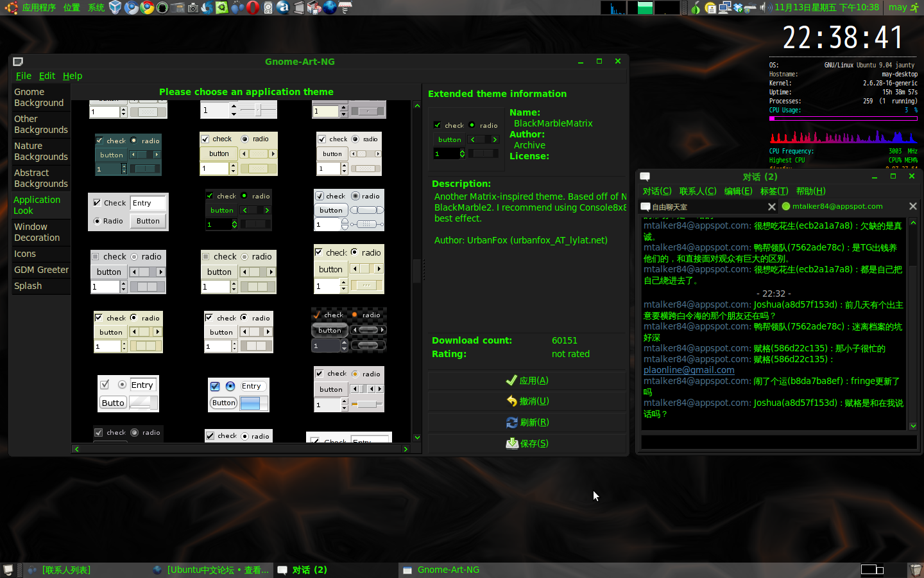The height and width of the screenshot is (578, 924).
Task: Click the 应用(A) apply button
Action: 527,380
